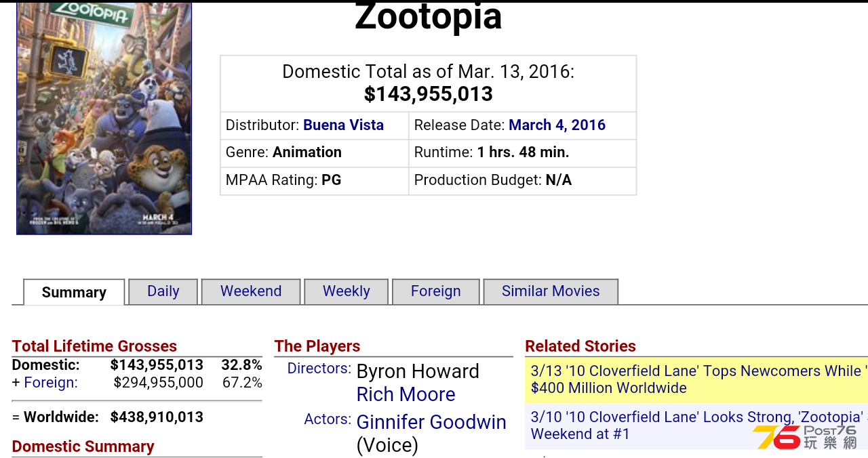Select the Summary tab

click(x=74, y=292)
